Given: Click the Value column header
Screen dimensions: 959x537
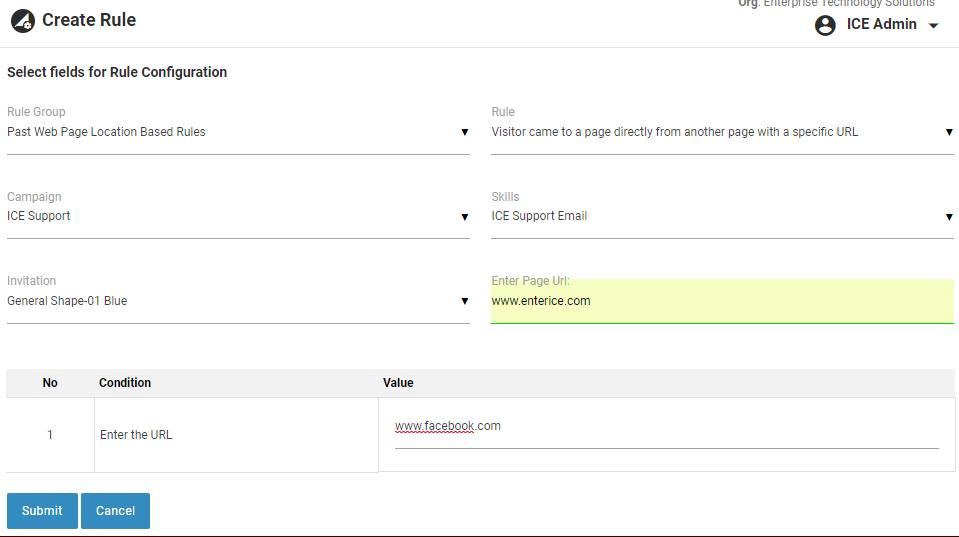Looking at the screenshot, I should [398, 383].
